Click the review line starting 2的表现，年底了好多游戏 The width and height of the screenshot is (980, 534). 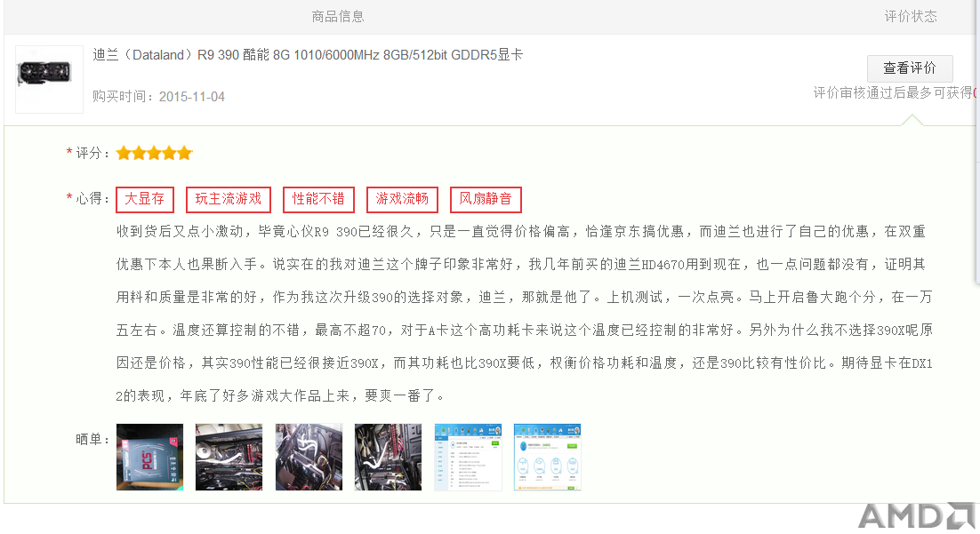(281, 396)
